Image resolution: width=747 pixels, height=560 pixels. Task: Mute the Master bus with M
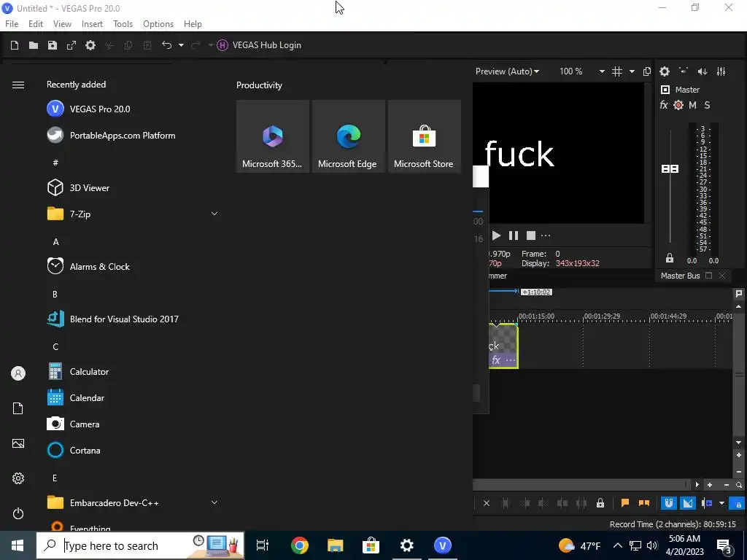[x=693, y=105]
